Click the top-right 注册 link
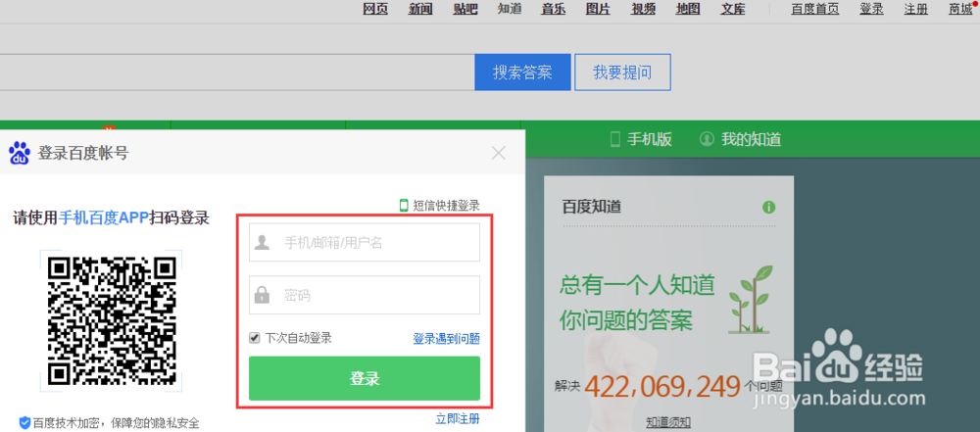980x432 pixels. click(915, 9)
